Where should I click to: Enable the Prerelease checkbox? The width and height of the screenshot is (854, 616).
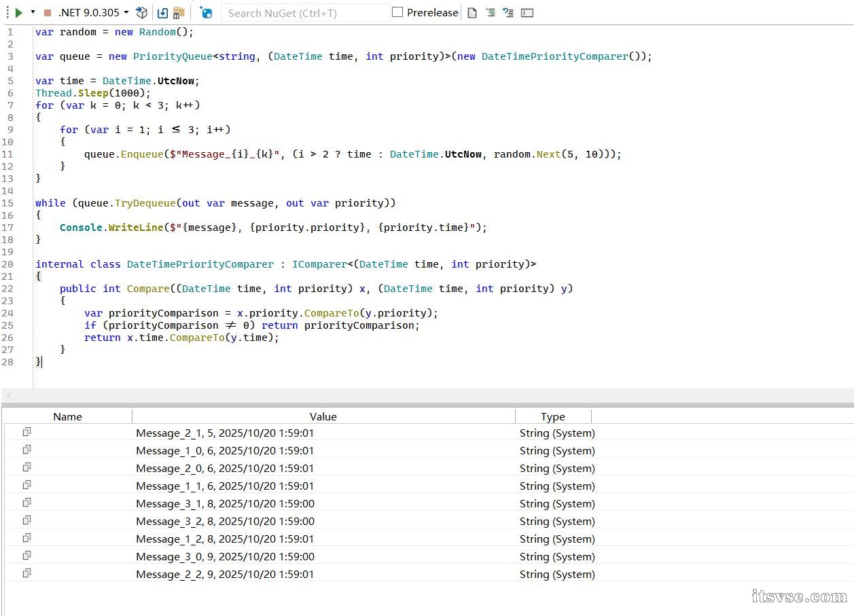[397, 12]
